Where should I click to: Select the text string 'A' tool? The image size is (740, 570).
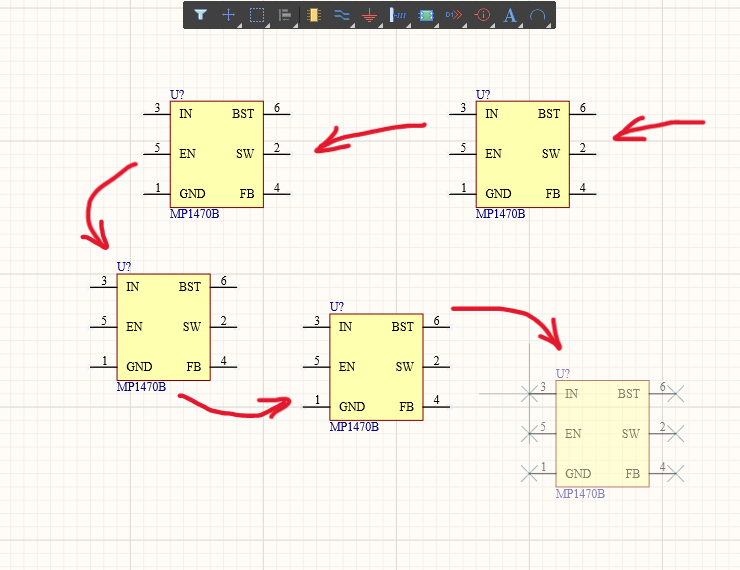click(510, 15)
